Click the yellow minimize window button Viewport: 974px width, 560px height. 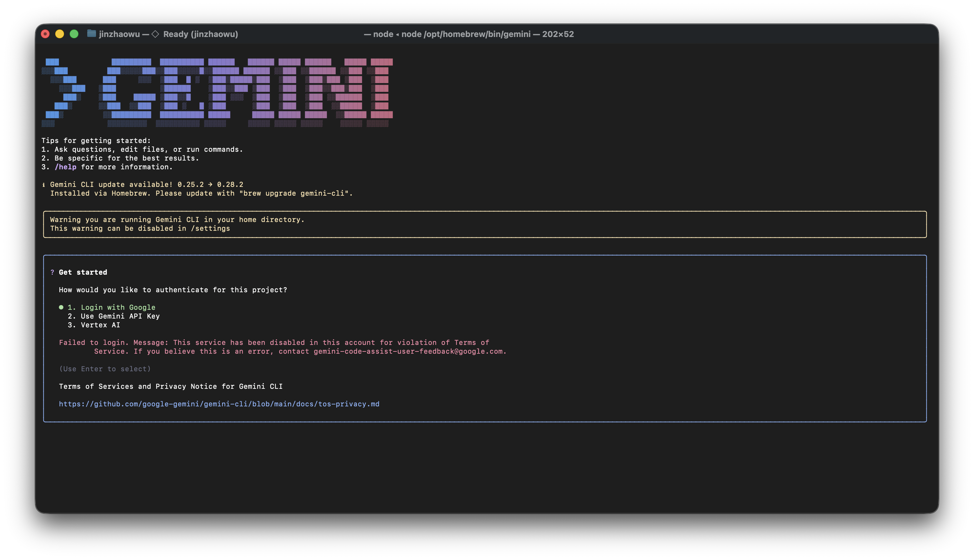60,34
